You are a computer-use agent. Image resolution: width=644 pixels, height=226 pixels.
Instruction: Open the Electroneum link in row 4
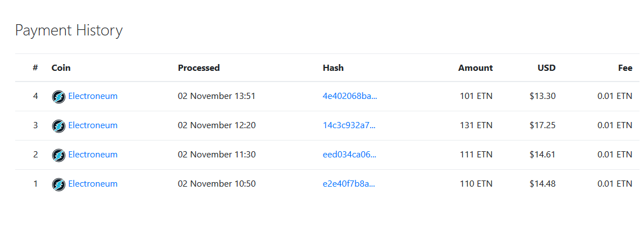pyautogui.click(x=93, y=96)
